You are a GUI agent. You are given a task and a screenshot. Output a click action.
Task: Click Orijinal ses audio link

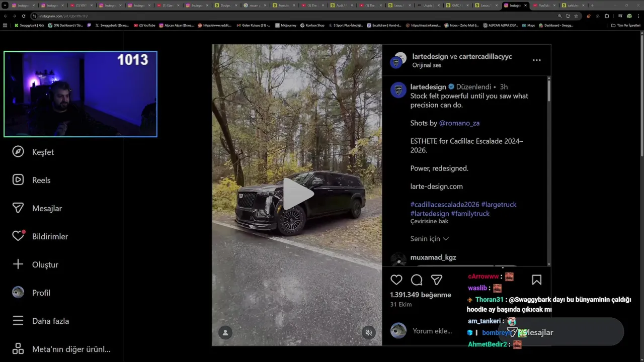(427, 65)
